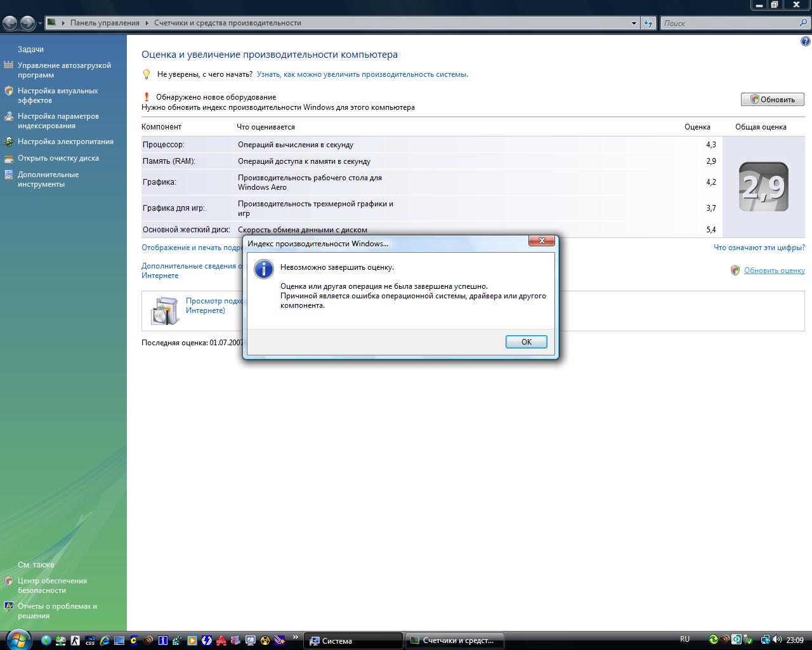Click the red exclamation warning icon
The image size is (812, 650).
pyautogui.click(x=147, y=97)
